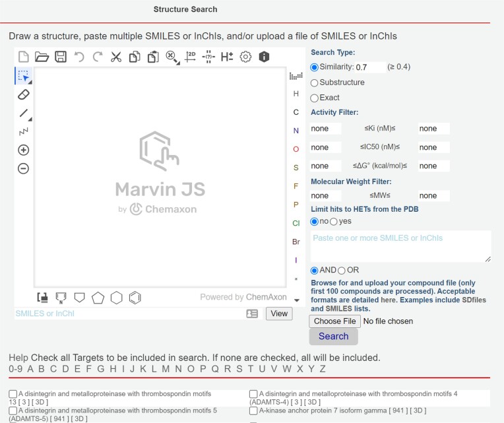Cut selection with scissors icon
This screenshot has width=504, height=423.
(116, 57)
